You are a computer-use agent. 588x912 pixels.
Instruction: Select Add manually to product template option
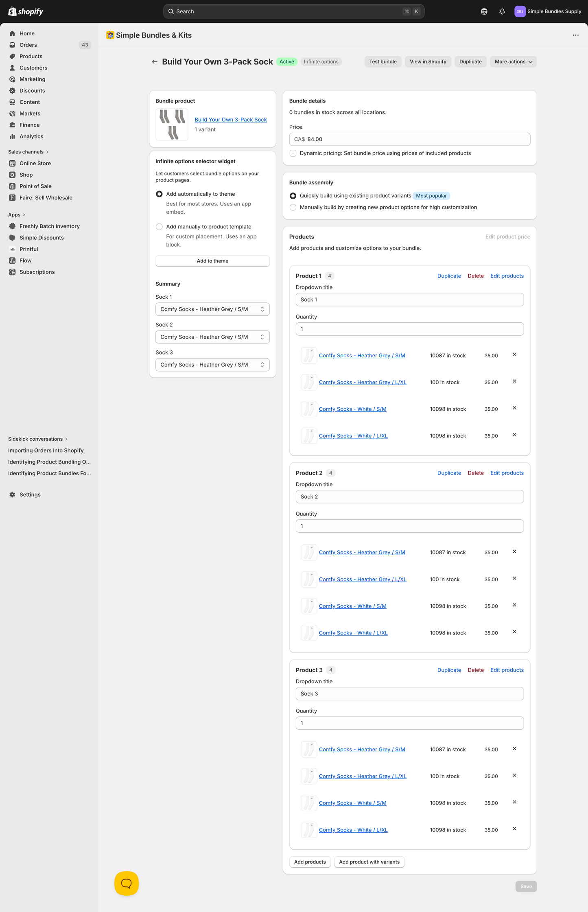159,227
